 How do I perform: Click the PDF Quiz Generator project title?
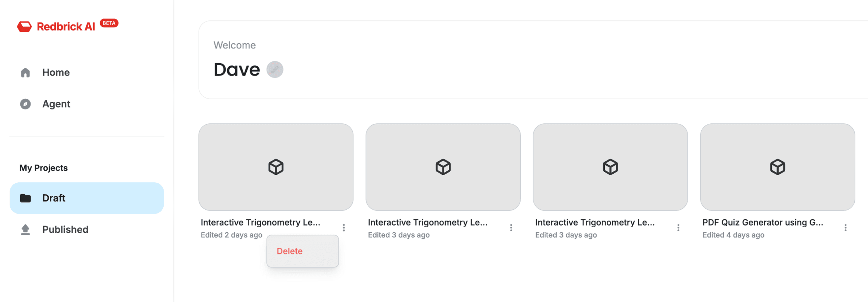[763, 222]
